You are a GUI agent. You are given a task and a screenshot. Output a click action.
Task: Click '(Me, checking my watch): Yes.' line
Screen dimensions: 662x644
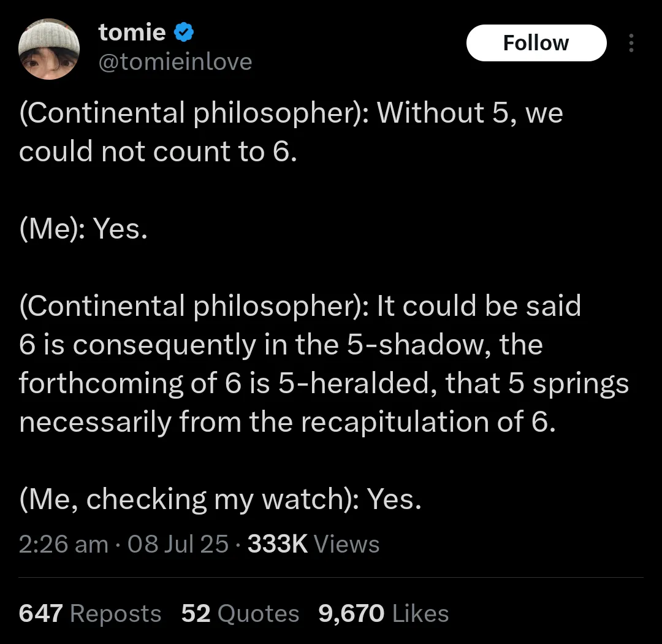point(221,499)
